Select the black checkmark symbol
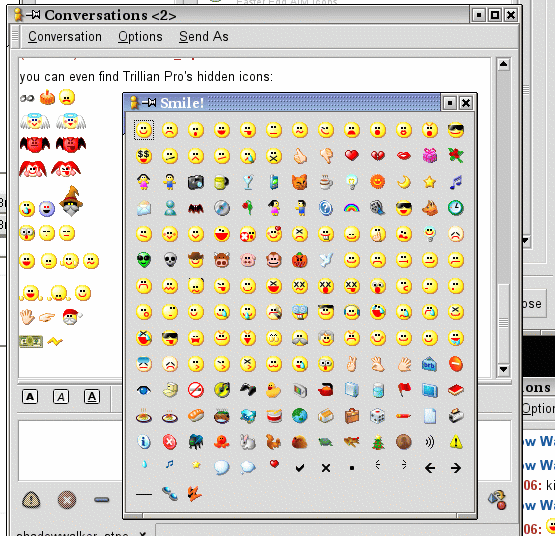The height and width of the screenshot is (536, 555). point(300,468)
